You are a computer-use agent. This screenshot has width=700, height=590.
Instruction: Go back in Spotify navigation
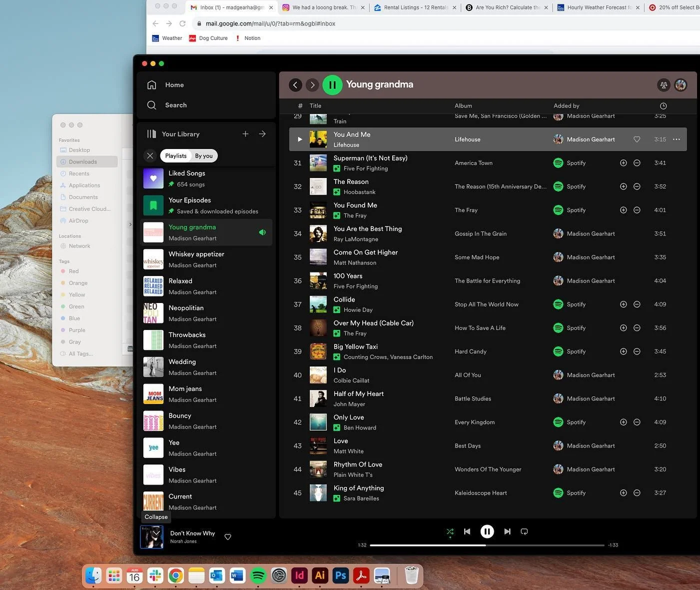(x=295, y=85)
